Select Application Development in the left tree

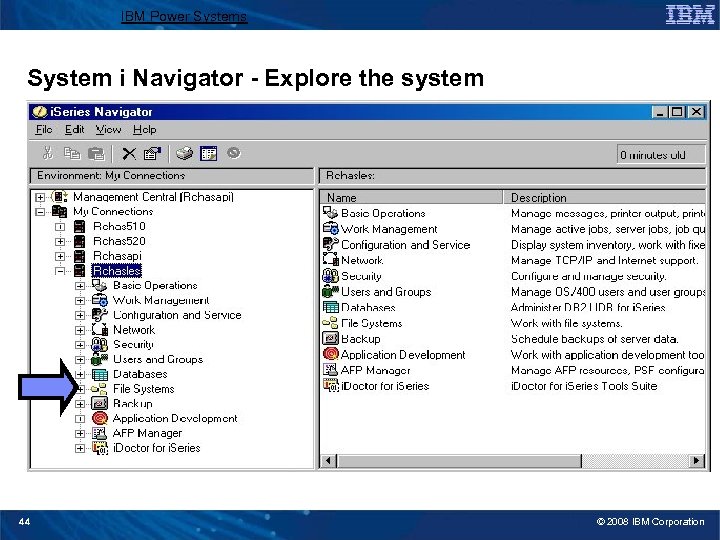click(175, 418)
